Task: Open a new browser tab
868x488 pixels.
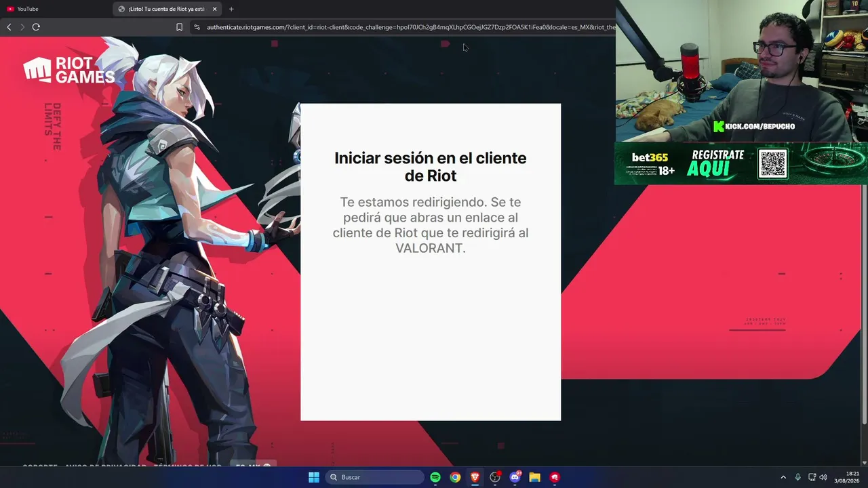Action: (231, 9)
